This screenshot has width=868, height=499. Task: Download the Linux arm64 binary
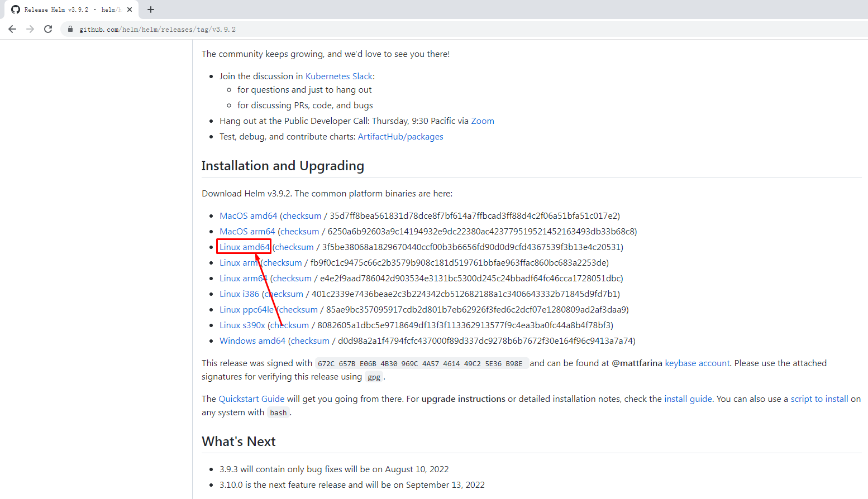click(x=244, y=278)
